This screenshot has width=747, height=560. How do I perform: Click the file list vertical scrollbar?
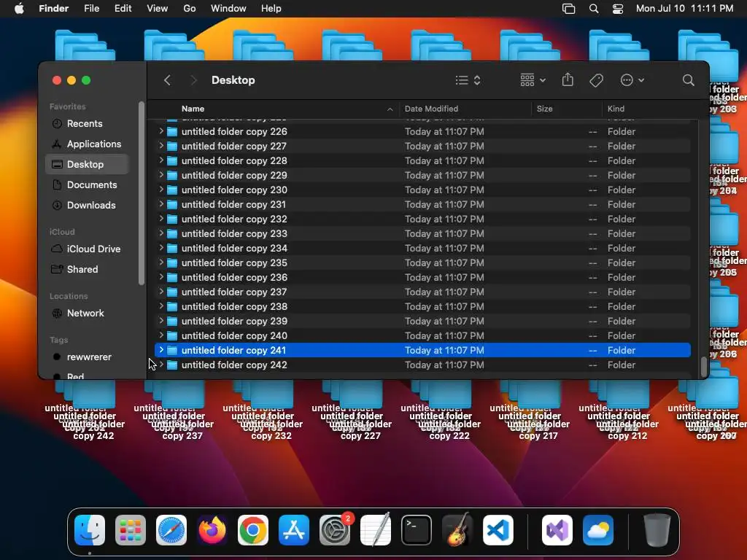coord(703,367)
